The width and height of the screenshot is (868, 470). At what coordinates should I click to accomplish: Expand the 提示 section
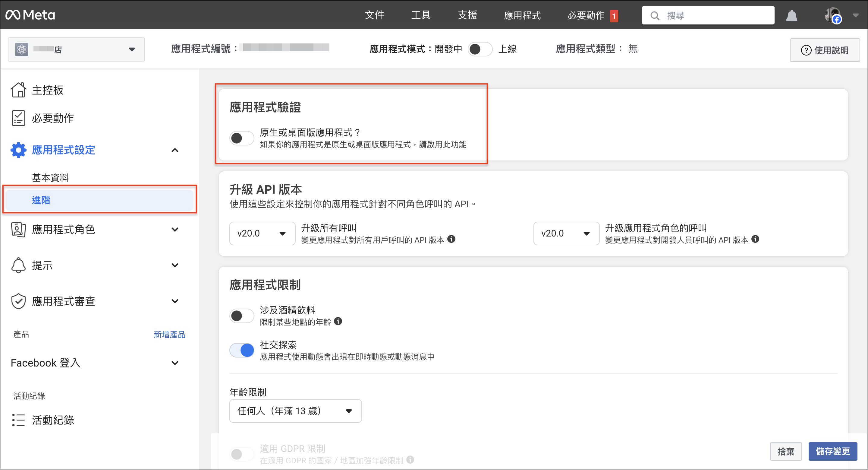click(x=175, y=265)
